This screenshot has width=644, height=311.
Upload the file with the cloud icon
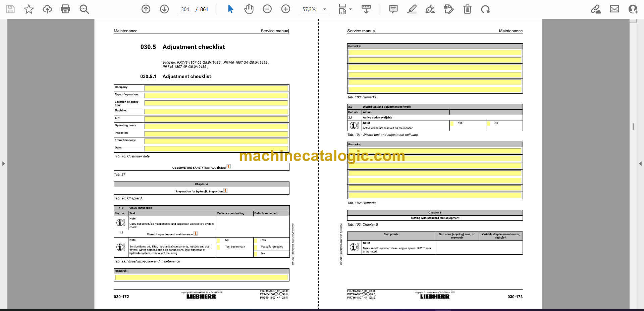[47, 9]
